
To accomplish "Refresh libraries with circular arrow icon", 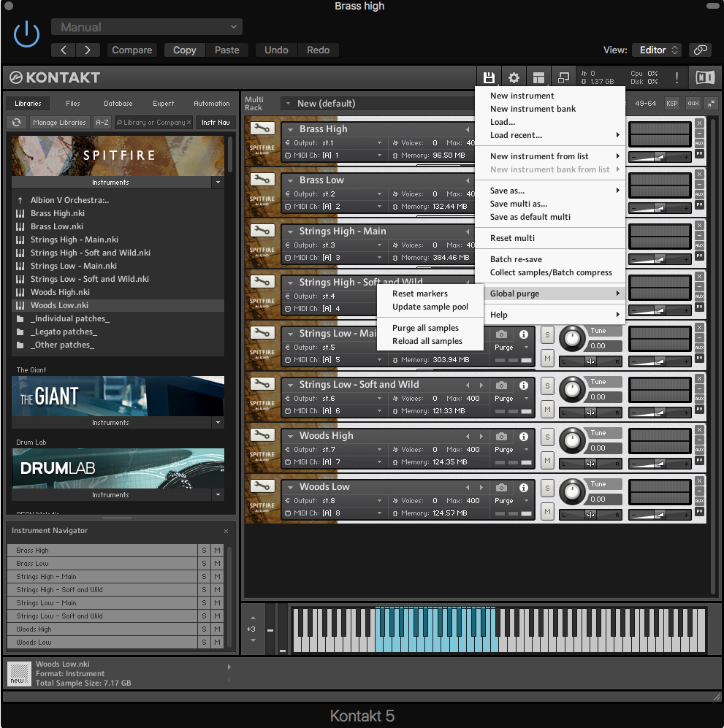I will tap(17, 122).
